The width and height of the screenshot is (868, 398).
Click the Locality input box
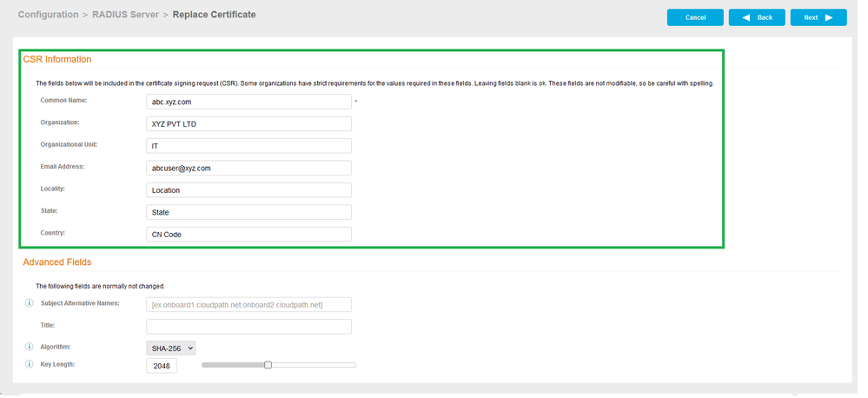pyautogui.click(x=248, y=189)
